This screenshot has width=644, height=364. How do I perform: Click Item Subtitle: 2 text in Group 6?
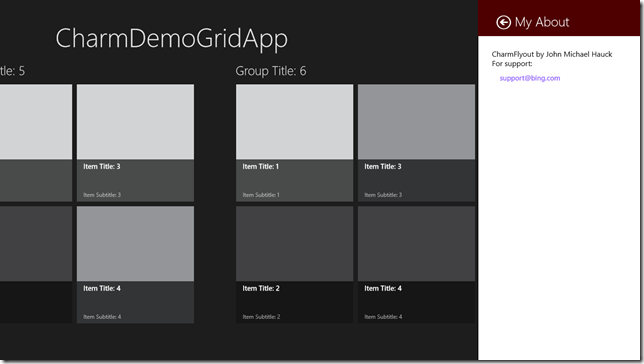(x=261, y=317)
